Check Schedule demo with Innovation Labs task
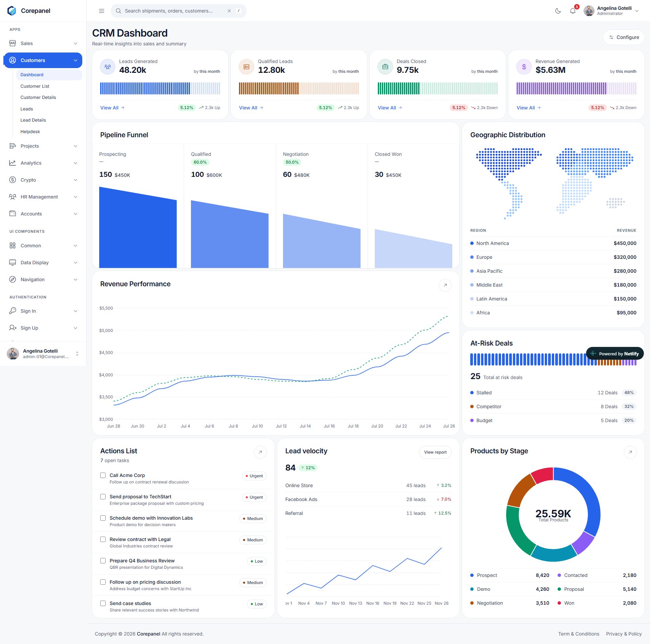The height and width of the screenshot is (644, 650). 103,518
